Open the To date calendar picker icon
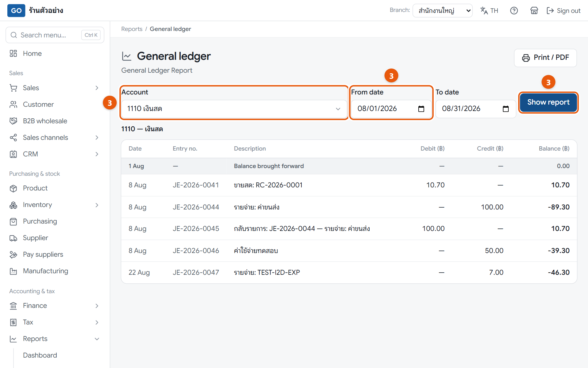 (x=506, y=109)
